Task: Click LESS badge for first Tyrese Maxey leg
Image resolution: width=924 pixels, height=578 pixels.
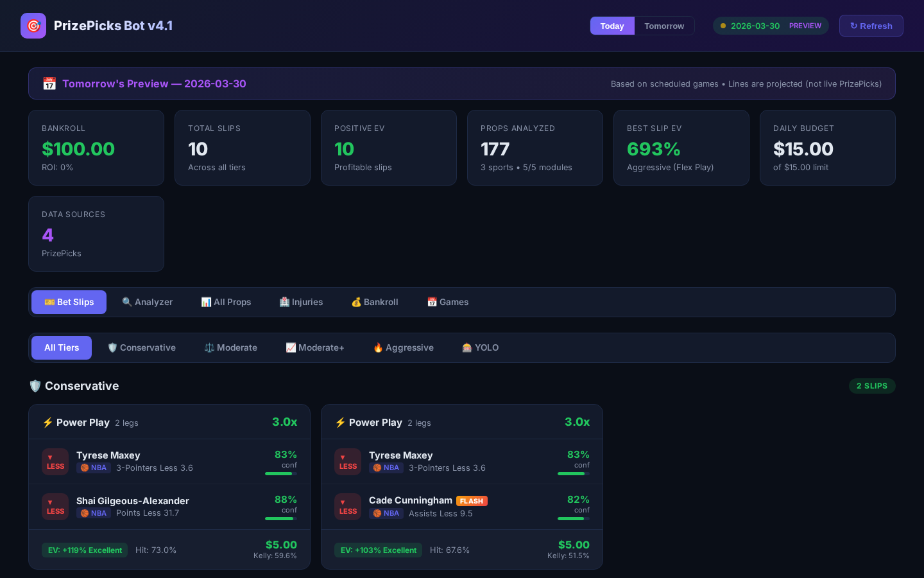Action: [x=55, y=462]
